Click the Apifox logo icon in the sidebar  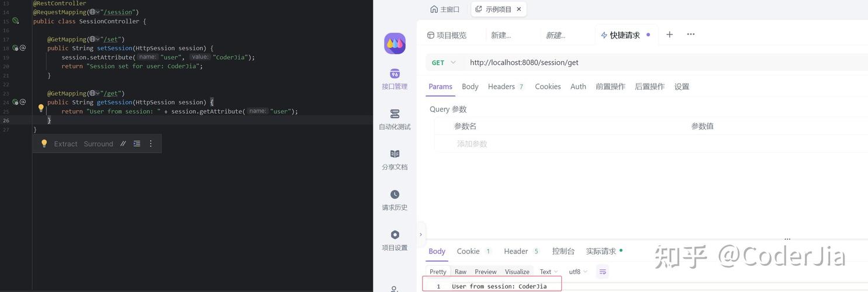395,44
